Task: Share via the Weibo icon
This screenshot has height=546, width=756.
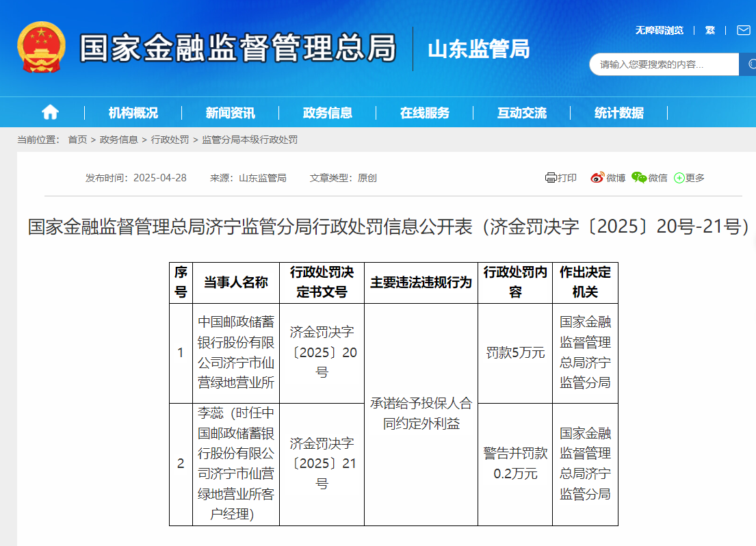Action: point(597,177)
